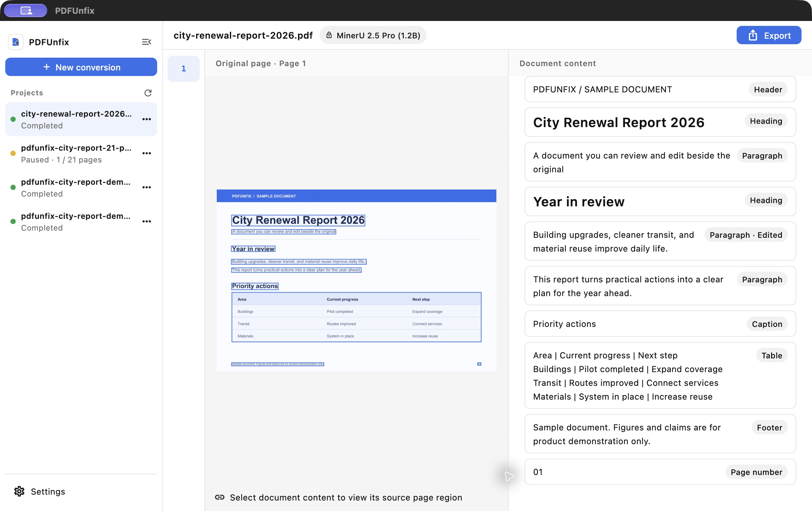Select the Footer content block
This screenshot has height=511, width=812.
660,434
